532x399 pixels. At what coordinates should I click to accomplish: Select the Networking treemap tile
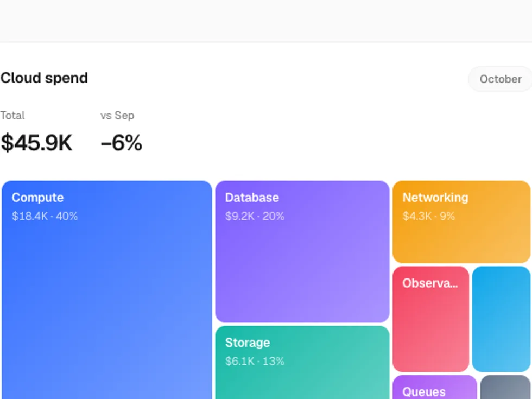(x=461, y=222)
